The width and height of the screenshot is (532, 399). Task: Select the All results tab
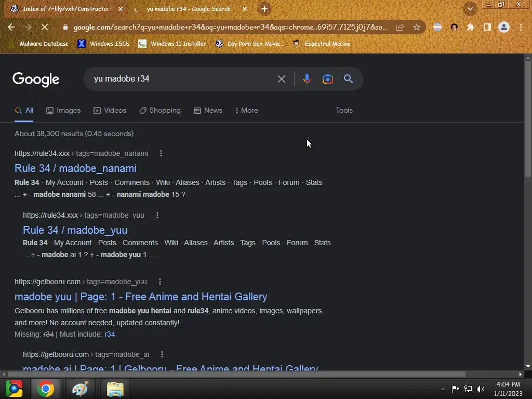(x=24, y=110)
